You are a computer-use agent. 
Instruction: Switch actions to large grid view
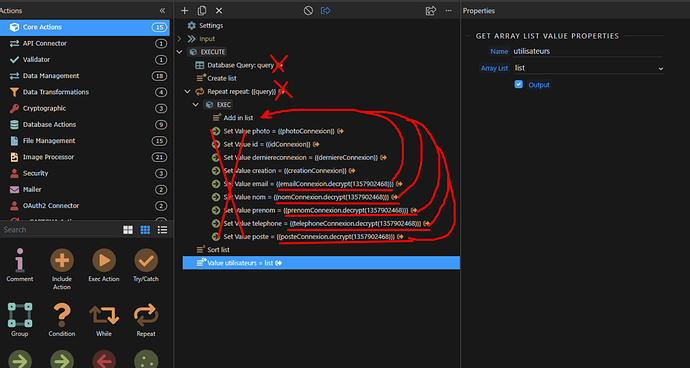[128, 230]
